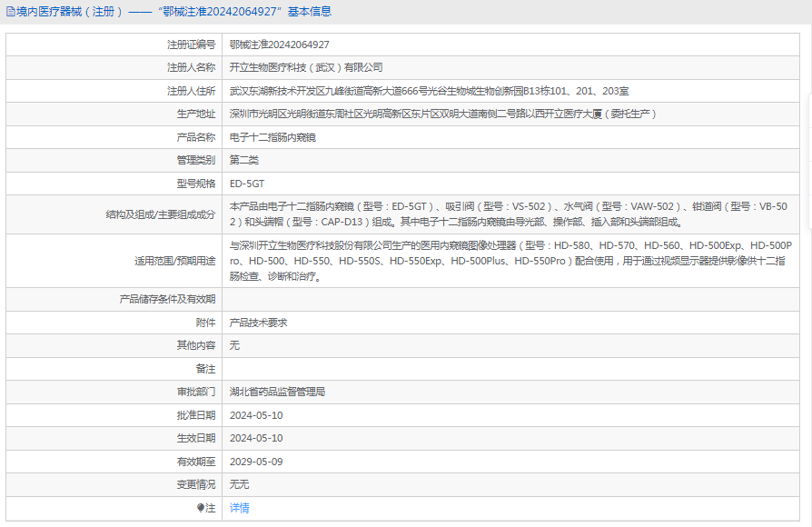812x527 pixels.
Task: Click the 注册人名称 label
Action: tap(191, 67)
